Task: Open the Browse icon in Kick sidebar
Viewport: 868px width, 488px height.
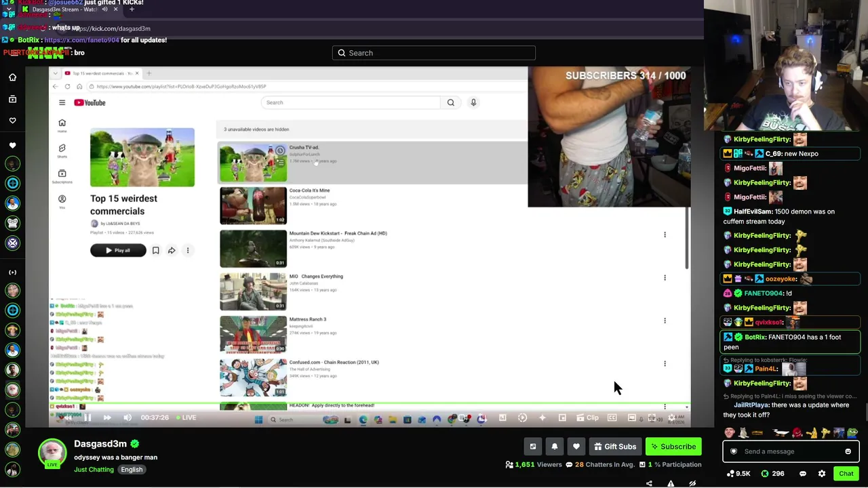Action: [x=12, y=99]
